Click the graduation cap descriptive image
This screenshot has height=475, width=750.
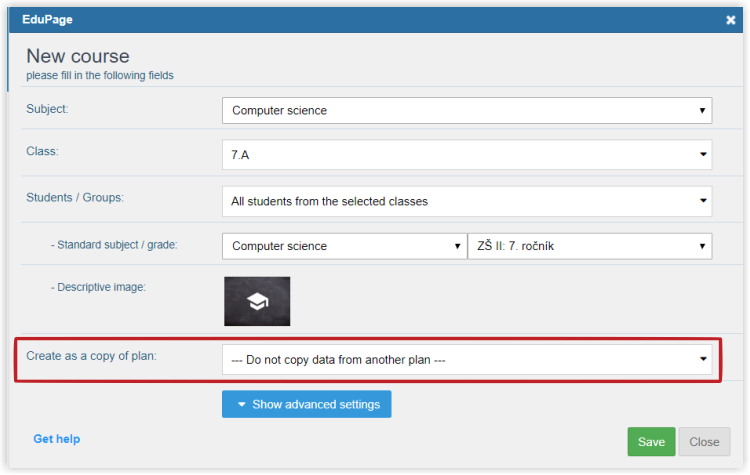coord(257,301)
